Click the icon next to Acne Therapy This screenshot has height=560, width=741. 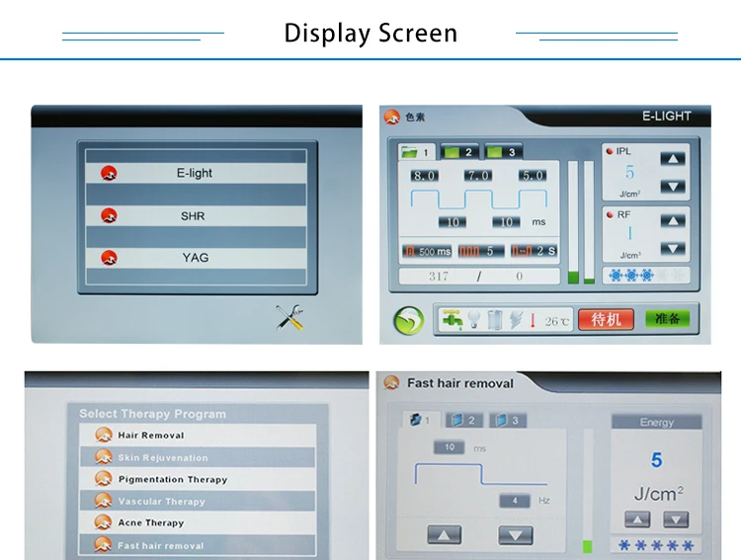click(x=104, y=522)
